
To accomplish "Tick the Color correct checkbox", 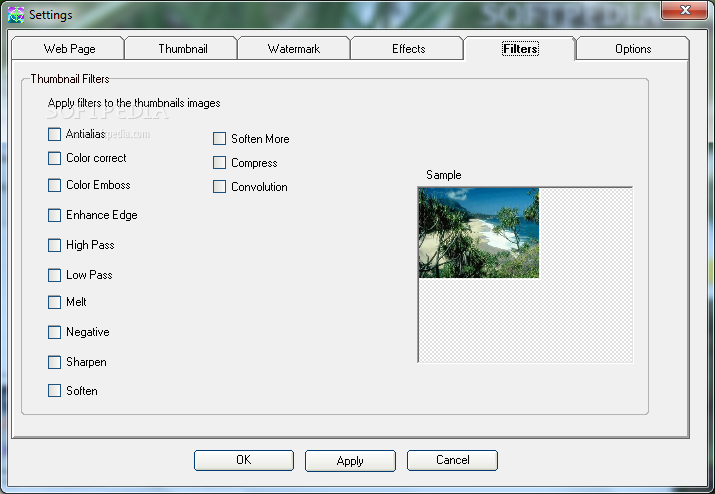I will point(54,158).
